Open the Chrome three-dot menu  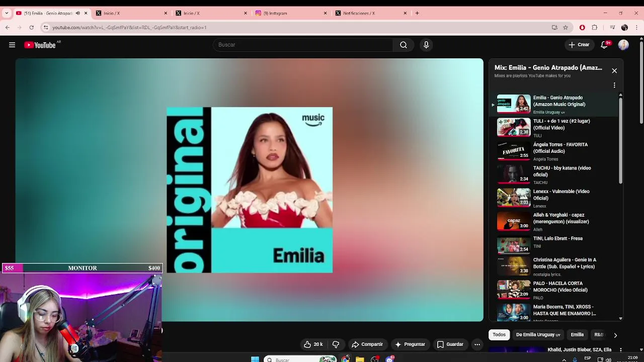pos(636,28)
